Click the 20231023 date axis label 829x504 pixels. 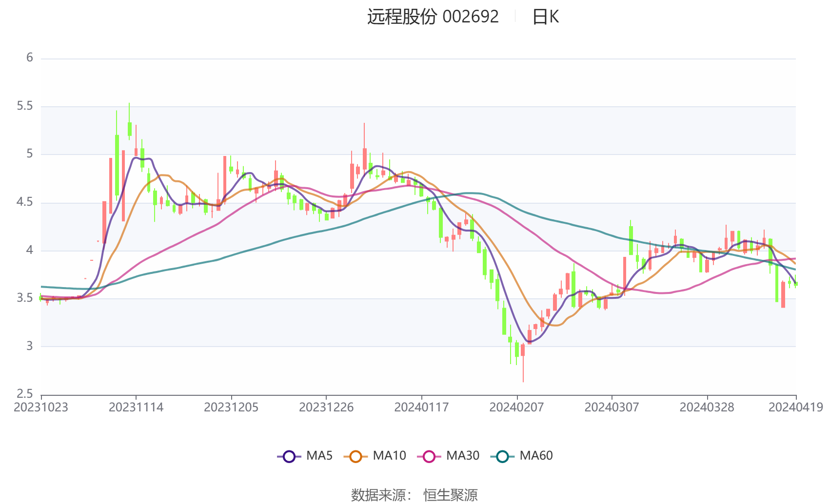(41, 407)
